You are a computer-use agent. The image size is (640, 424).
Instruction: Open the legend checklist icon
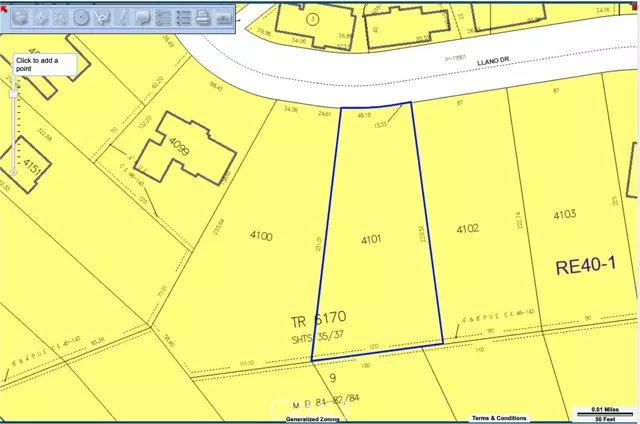pyautogui.click(x=163, y=18)
